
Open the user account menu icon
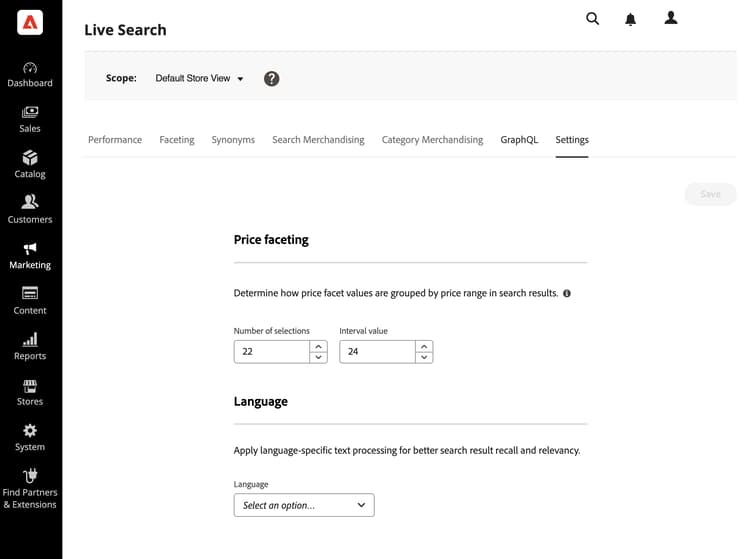[671, 18]
